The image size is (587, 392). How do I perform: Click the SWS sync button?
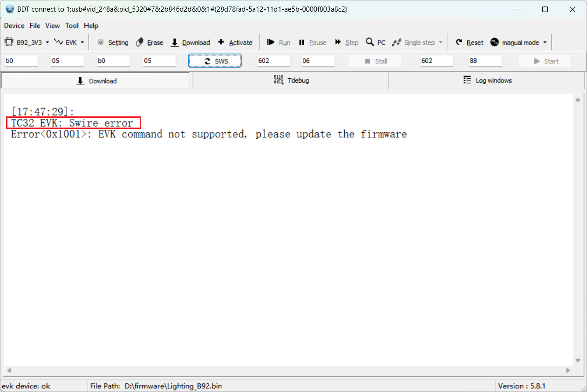click(215, 61)
